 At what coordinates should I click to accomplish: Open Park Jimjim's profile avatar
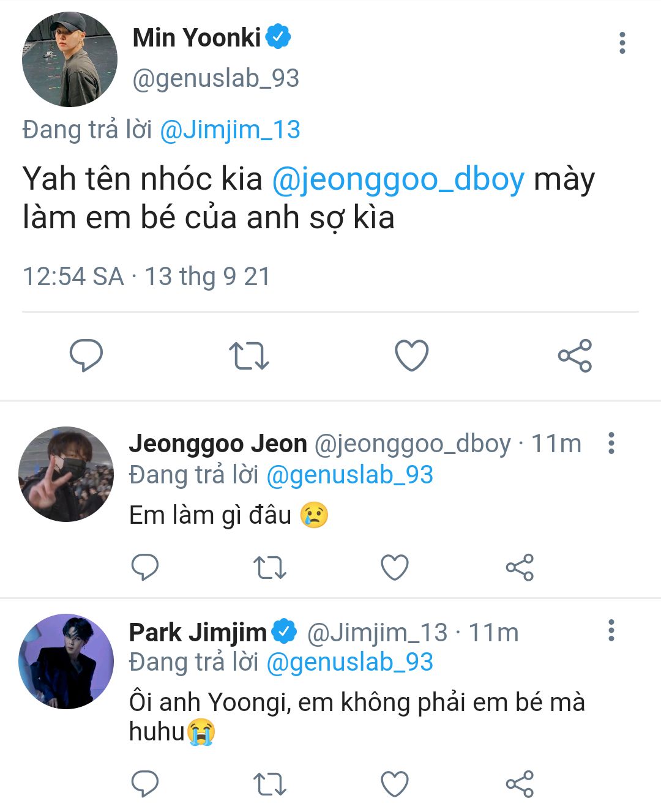pyautogui.click(x=66, y=661)
